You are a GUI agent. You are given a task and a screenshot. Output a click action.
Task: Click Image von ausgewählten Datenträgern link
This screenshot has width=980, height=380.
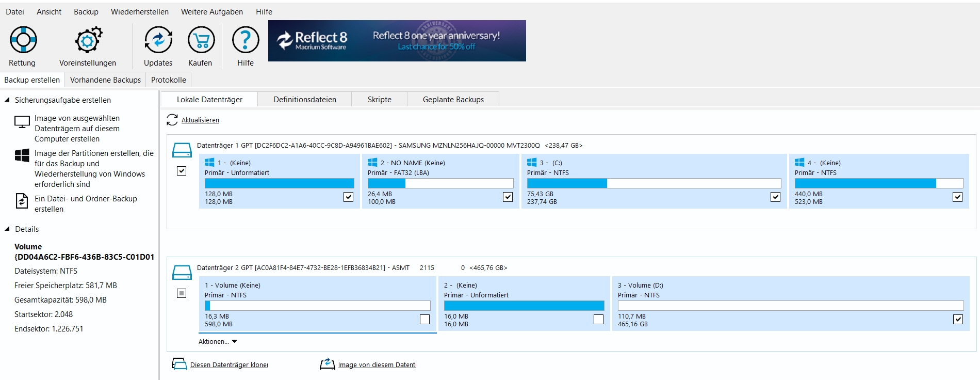tap(77, 129)
